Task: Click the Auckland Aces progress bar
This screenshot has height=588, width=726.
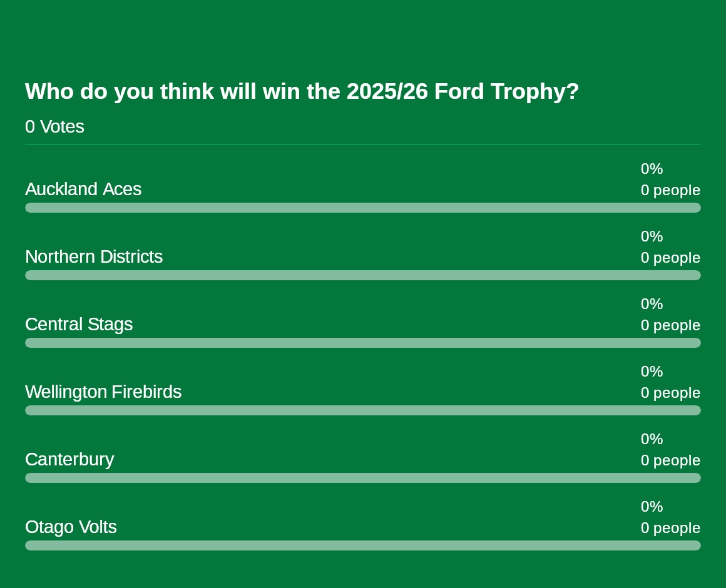Action: (x=363, y=208)
